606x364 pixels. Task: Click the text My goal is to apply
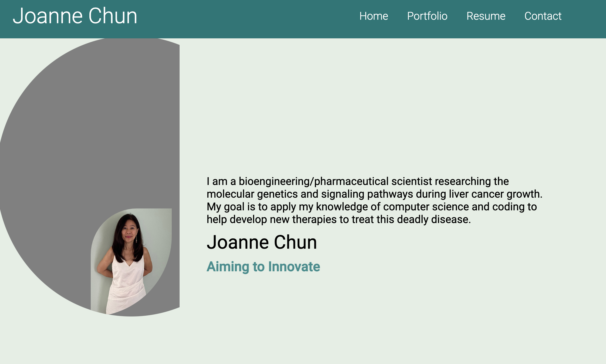(x=251, y=207)
